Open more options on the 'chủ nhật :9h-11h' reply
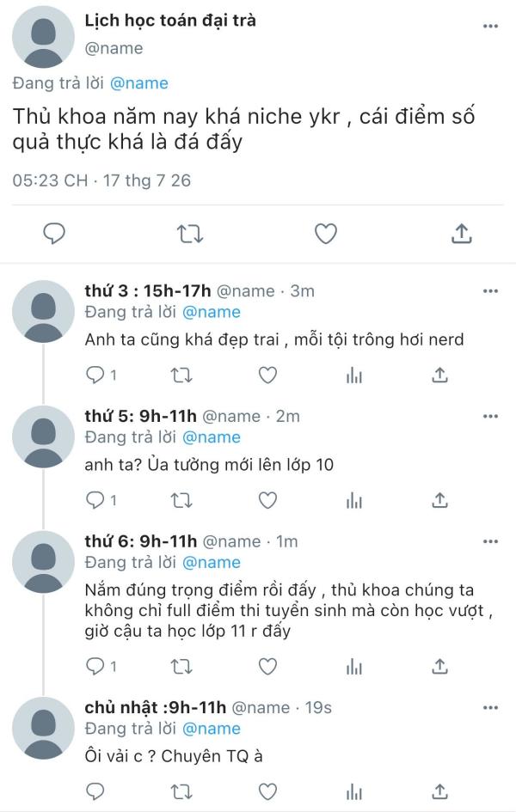Viewport: 516px width, 812px height. coord(490,707)
